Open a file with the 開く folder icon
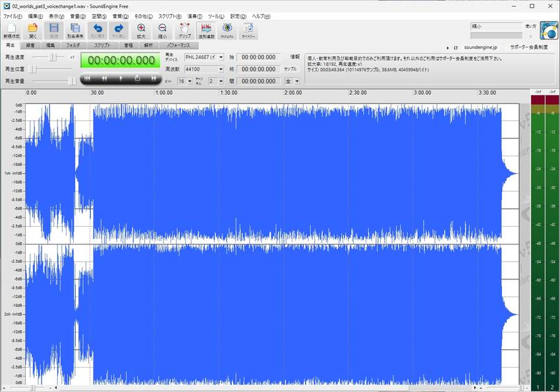 [x=33, y=31]
